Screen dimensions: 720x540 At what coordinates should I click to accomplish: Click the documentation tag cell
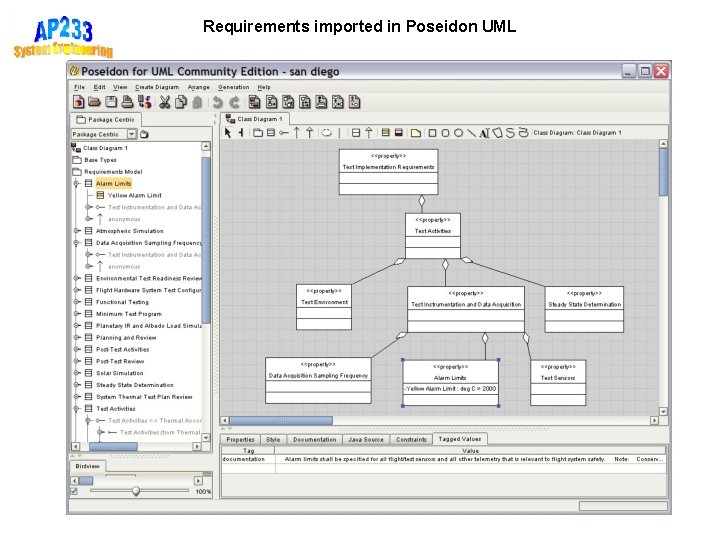click(248, 459)
